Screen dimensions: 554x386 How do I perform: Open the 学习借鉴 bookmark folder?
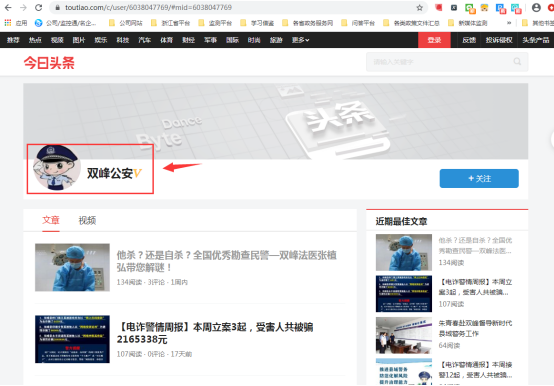point(257,23)
